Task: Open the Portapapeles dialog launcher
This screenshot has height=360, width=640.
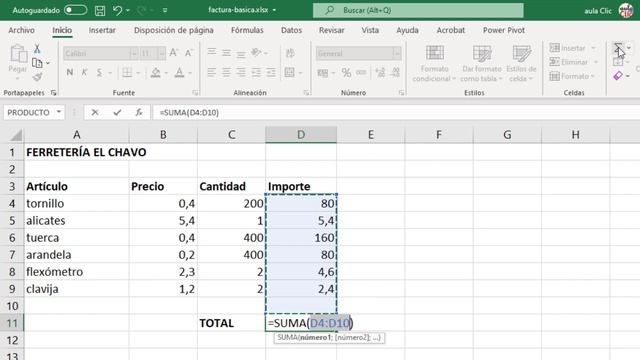Action: click(53, 93)
